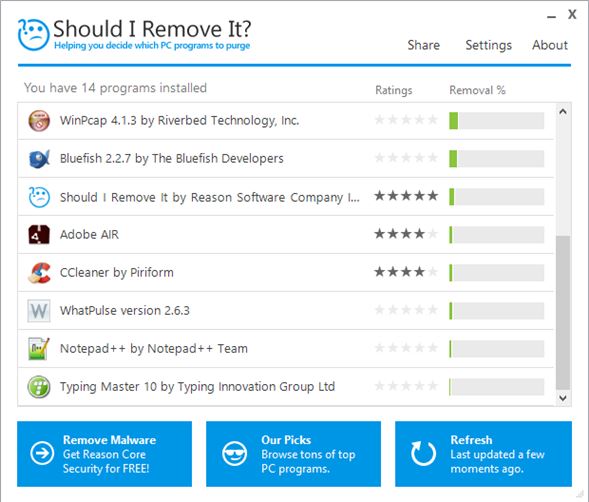Click the empty star rating for Typing Master
589x502 pixels.
[x=406, y=386]
